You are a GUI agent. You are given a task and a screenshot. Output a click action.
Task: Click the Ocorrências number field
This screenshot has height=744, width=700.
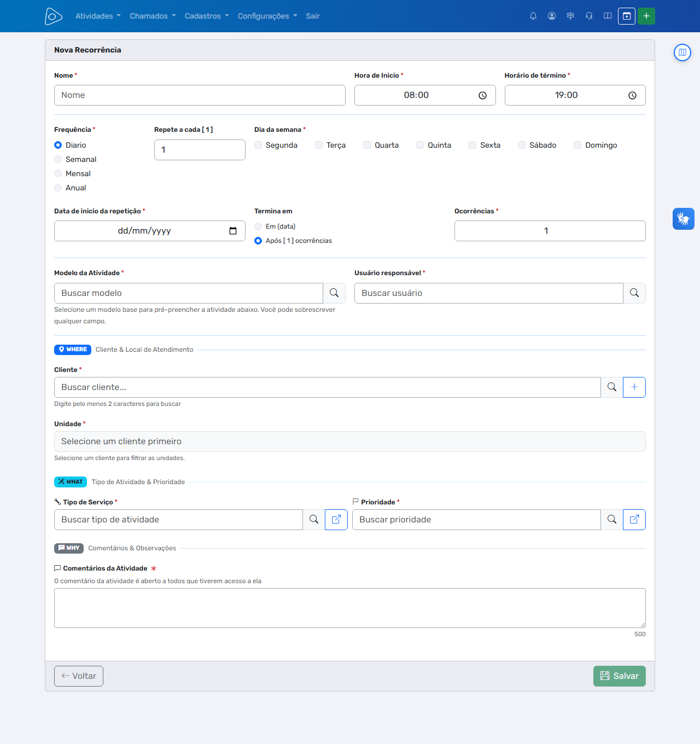pyautogui.click(x=550, y=231)
